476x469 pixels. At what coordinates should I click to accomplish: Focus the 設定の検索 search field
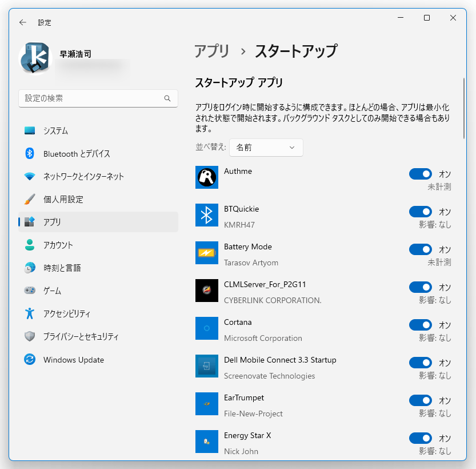(x=98, y=98)
